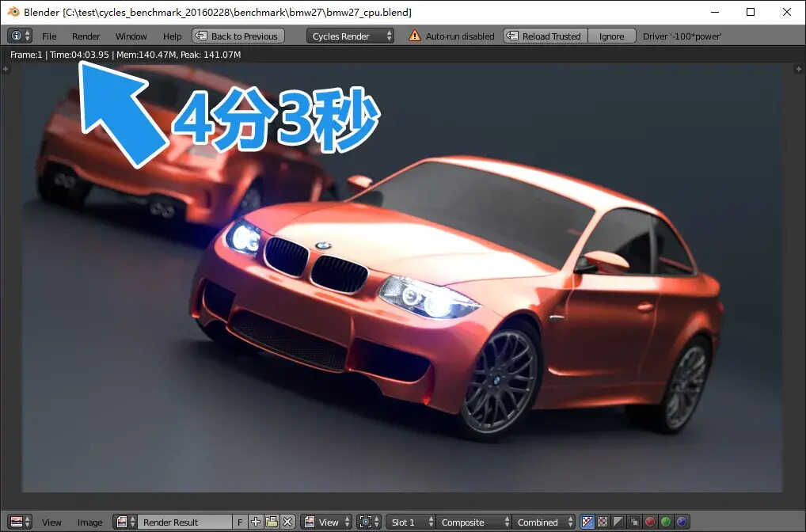Expand the View mode dropdown
The width and height of the screenshot is (806, 532).
[x=326, y=522]
